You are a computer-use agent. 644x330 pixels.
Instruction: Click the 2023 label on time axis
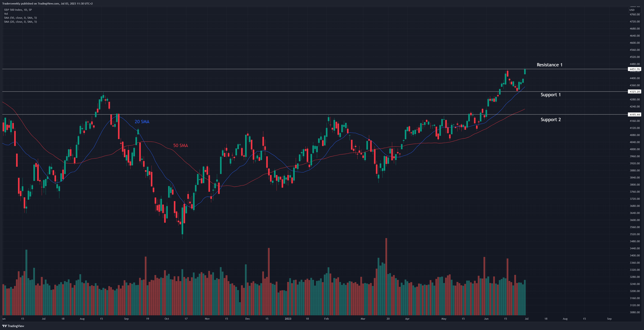pos(288,319)
